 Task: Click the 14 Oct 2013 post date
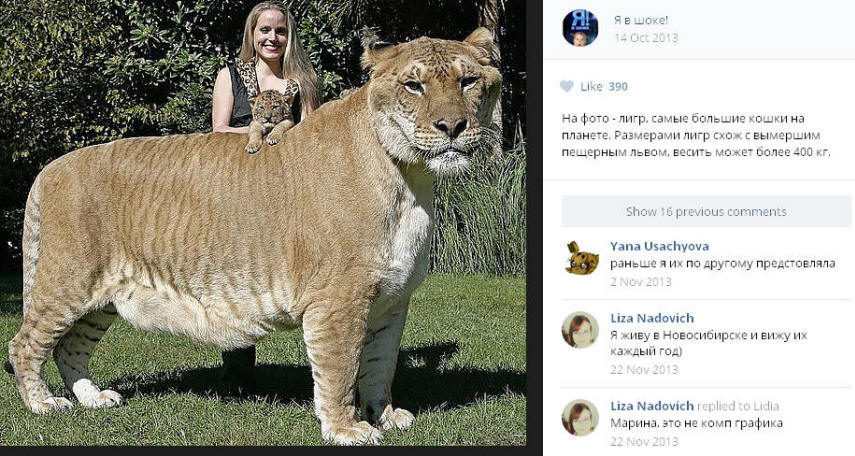pyautogui.click(x=646, y=38)
